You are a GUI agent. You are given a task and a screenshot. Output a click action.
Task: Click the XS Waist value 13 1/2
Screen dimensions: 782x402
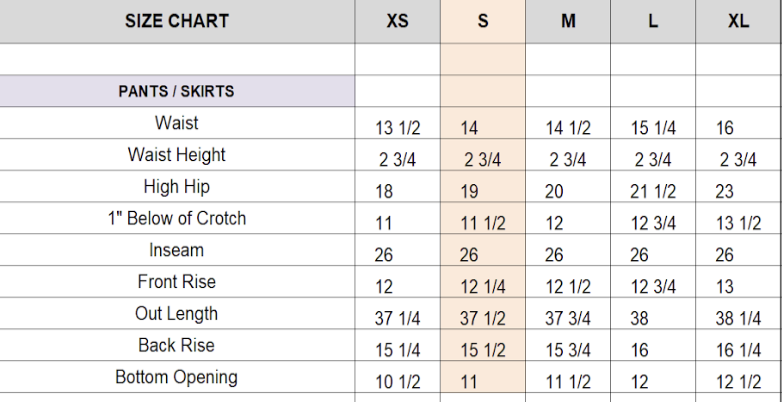coord(397,128)
